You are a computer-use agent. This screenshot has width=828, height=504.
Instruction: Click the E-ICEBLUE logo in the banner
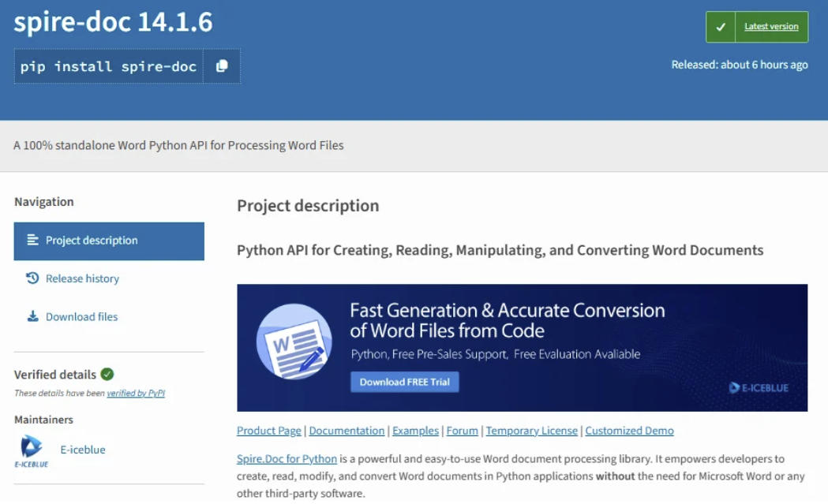(759, 388)
